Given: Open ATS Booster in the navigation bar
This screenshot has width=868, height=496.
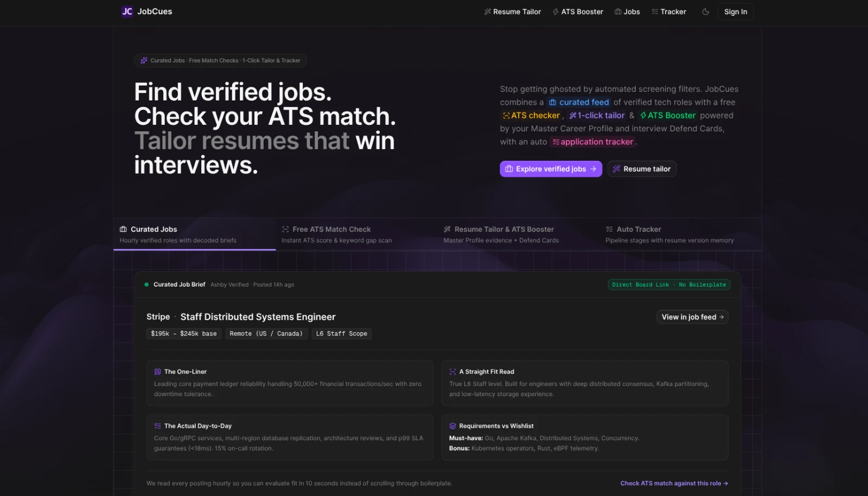Looking at the screenshot, I should click(x=578, y=11).
